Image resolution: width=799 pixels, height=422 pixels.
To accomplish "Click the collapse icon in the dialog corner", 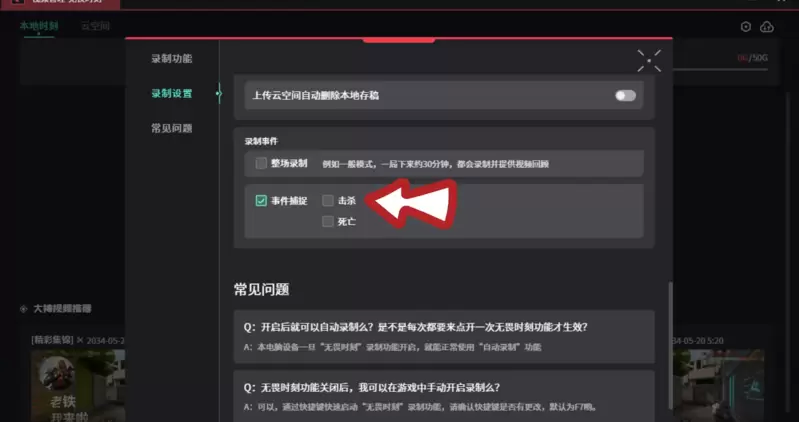I will pyautogui.click(x=649, y=61).
